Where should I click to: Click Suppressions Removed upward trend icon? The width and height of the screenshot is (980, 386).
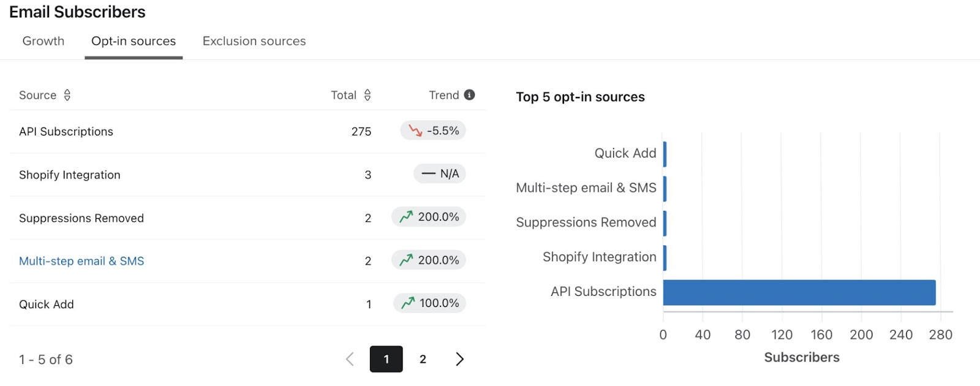coord(406,217)
